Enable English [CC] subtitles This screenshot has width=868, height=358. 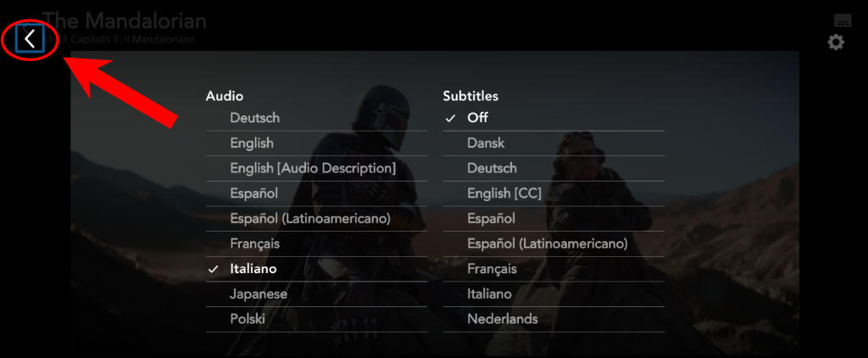pos(554,193)
